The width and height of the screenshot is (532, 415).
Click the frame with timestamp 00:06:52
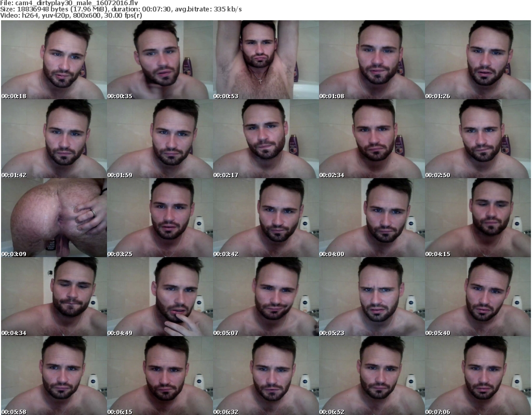tap(372, 376)
